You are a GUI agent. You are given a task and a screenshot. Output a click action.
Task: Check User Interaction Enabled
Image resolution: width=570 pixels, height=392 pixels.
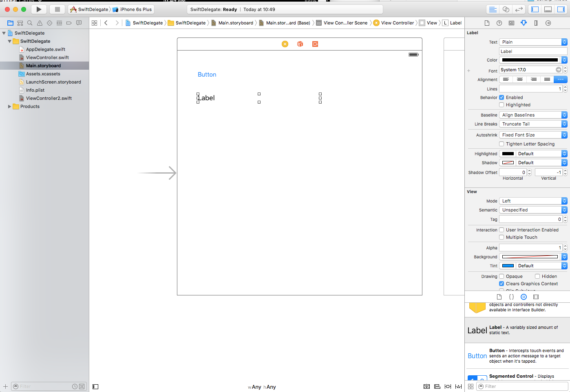coord(502,230)
